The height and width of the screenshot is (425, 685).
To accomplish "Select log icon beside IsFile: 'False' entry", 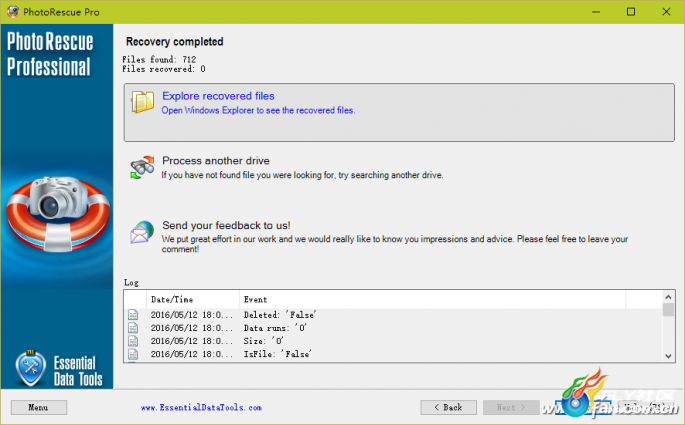I will [x=133, y=354].
